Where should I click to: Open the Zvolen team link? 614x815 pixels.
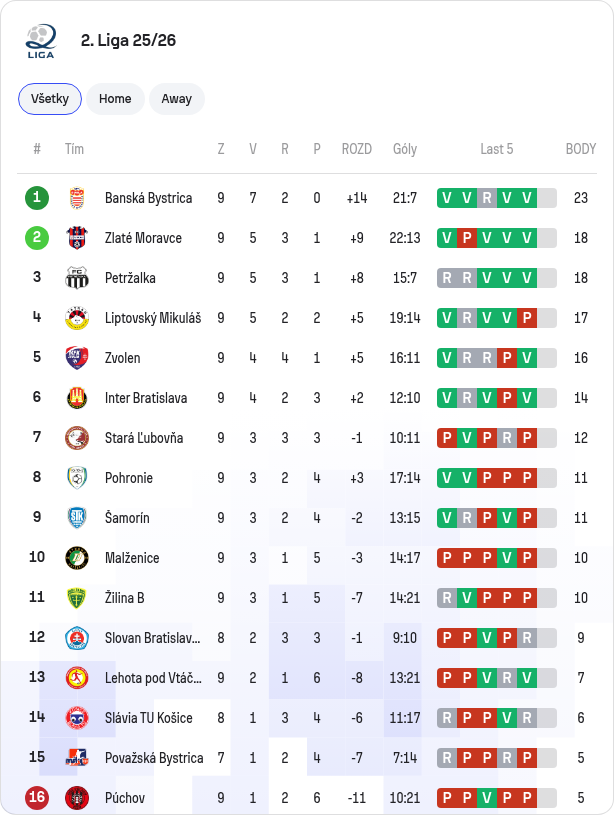pos(123,358)
